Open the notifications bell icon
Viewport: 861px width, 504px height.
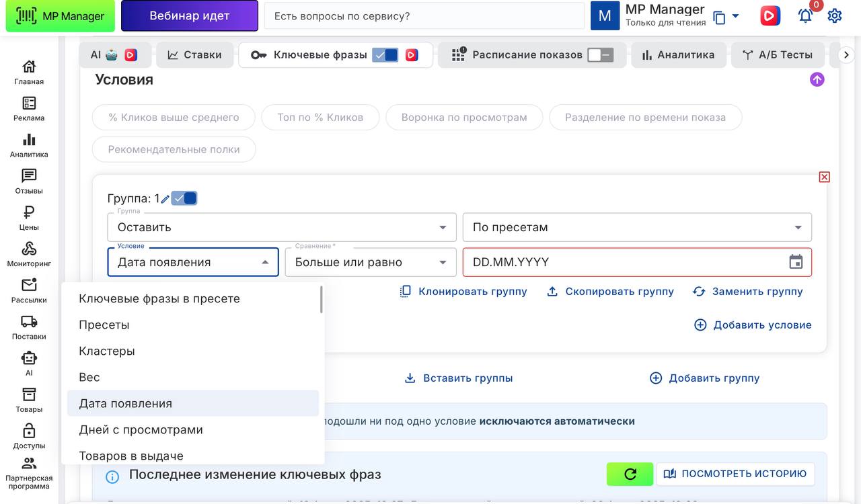(805, 16)
